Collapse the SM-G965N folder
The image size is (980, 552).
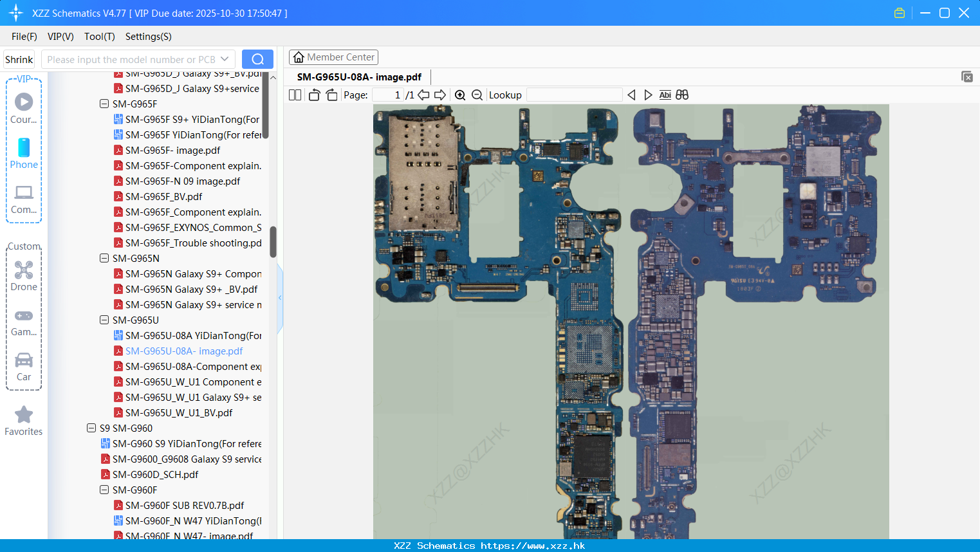104,258
